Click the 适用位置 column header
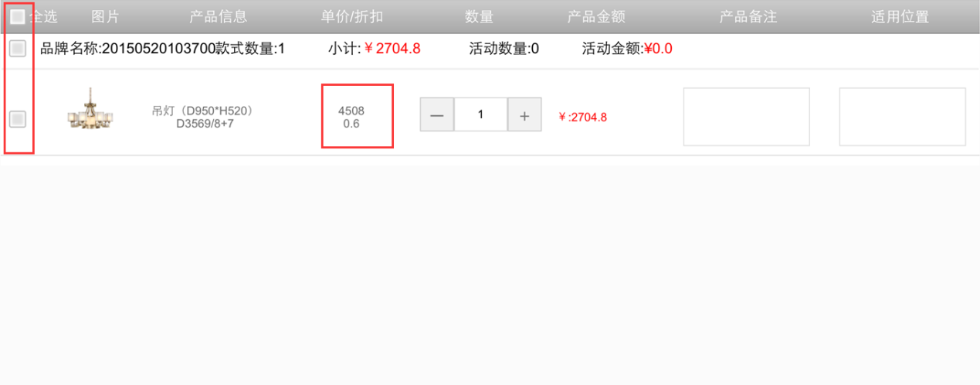 pos(900,17)
